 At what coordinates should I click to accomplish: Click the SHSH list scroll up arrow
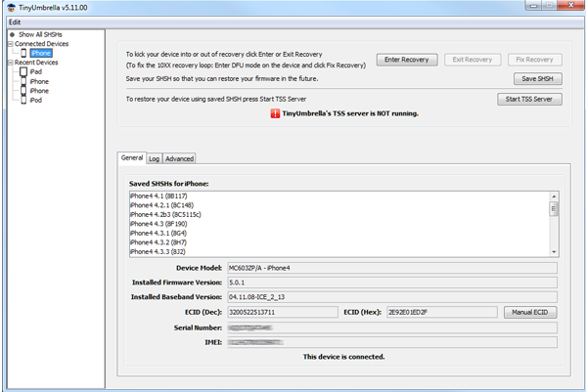coord(554,196)
